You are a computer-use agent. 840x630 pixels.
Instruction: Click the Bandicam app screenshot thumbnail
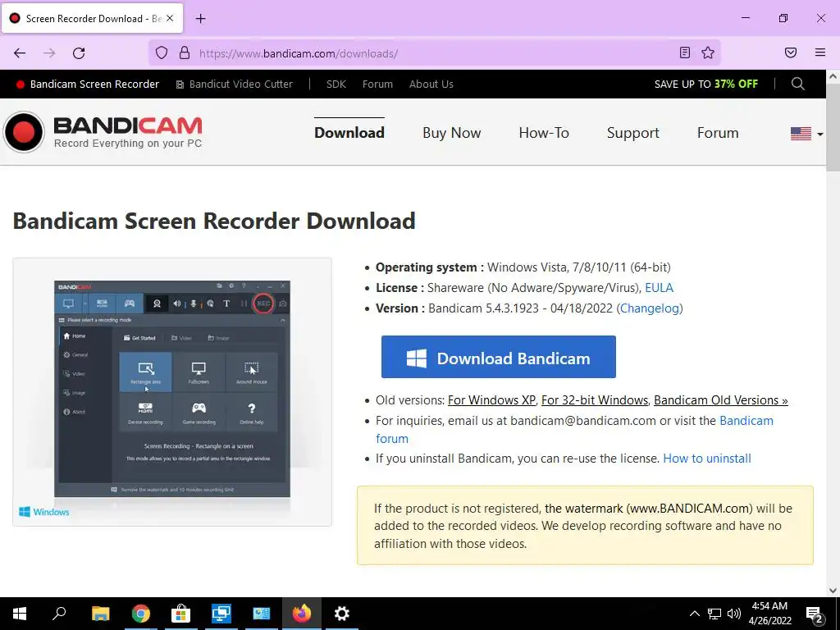point(172,390)
